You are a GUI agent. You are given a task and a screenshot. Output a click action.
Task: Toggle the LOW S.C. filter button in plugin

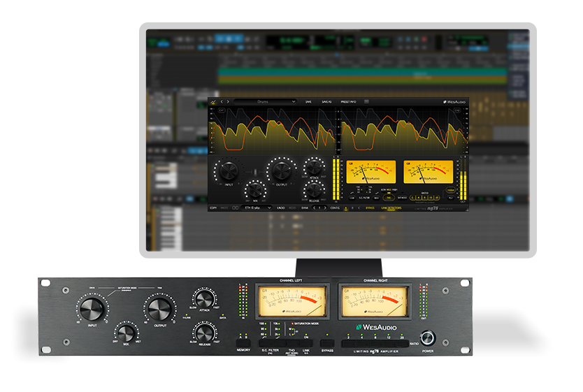pyautogui.click(x=352, y=198)
